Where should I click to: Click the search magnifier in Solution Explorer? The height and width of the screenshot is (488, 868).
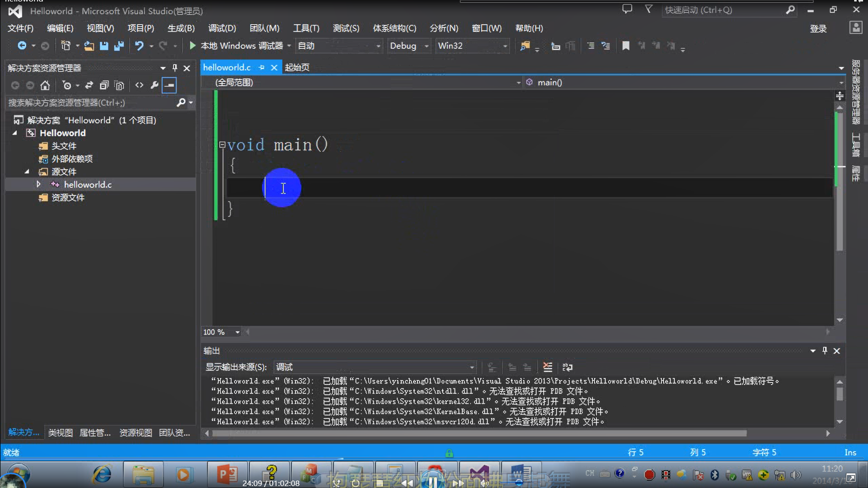(x=181, y=103)
